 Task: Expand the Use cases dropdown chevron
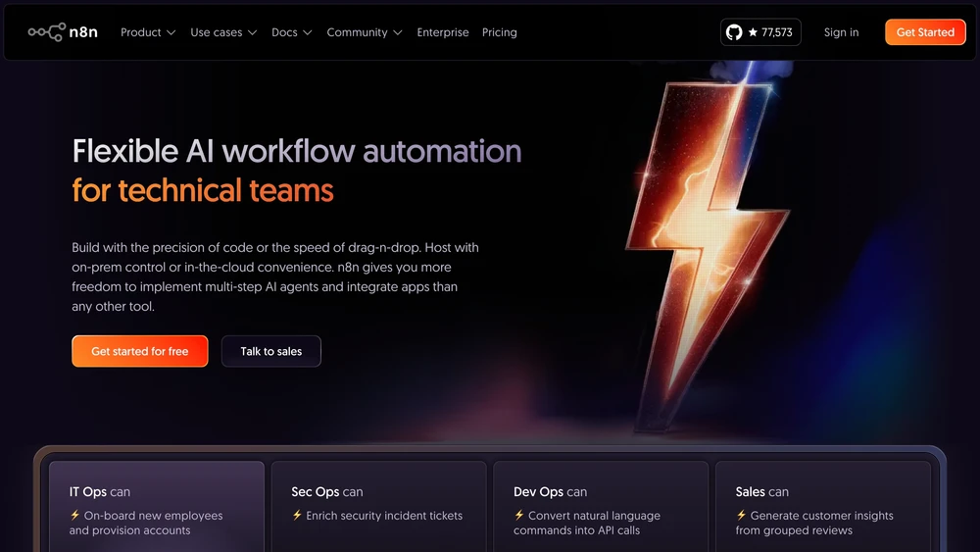(252, 32)
